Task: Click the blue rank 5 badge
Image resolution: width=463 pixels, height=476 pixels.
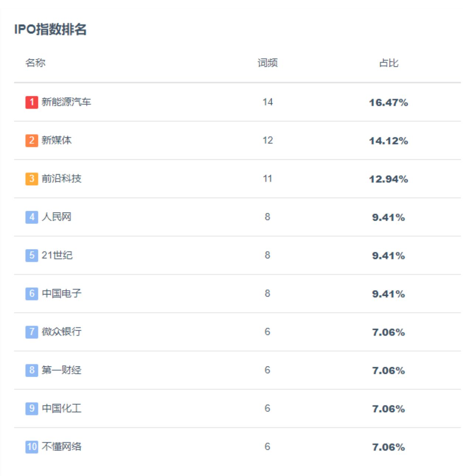Action: point(32,255)
